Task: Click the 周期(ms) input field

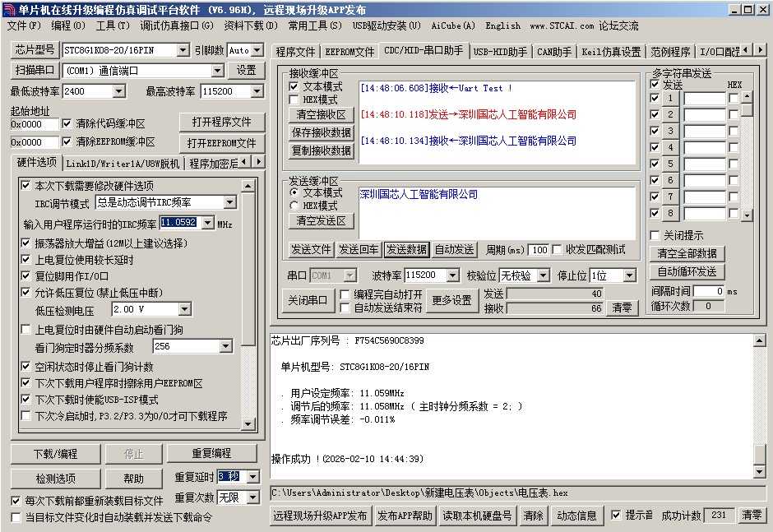Action: tap(539, 250)
